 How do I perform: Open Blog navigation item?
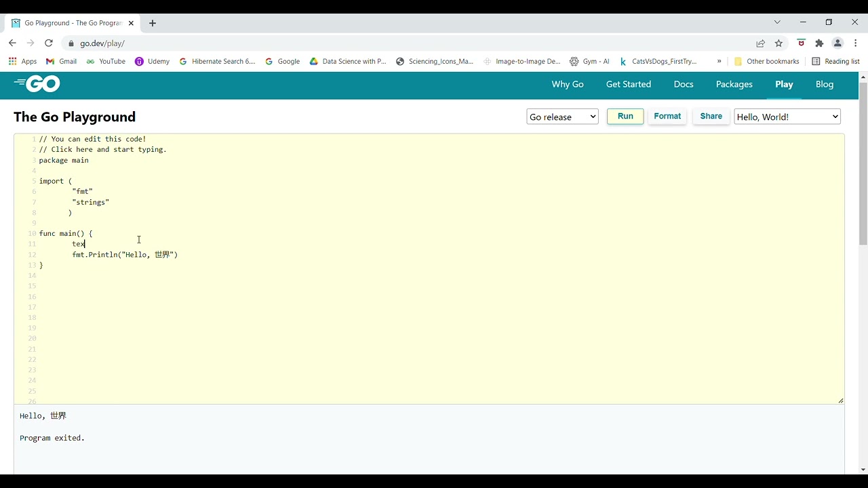point(825,84)
